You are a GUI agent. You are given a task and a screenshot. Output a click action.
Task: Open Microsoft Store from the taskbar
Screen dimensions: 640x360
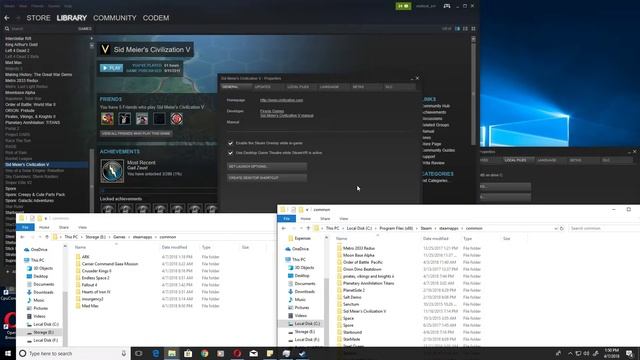pos(188,353)
